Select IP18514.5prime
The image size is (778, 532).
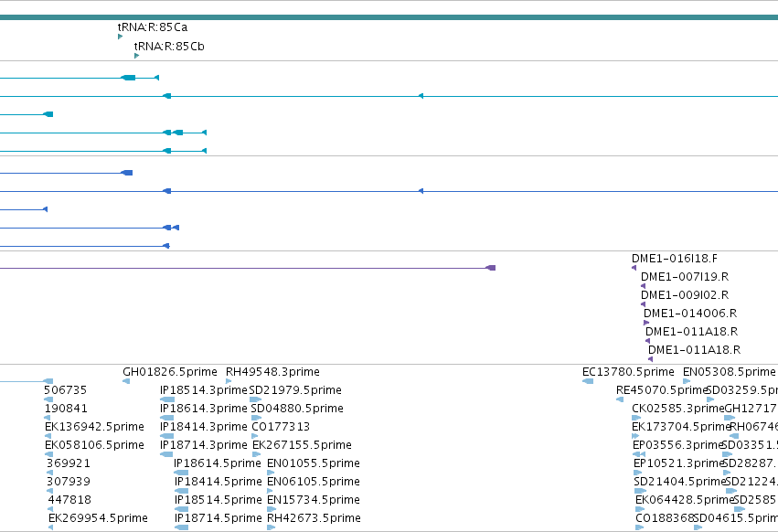pos(218,500)
